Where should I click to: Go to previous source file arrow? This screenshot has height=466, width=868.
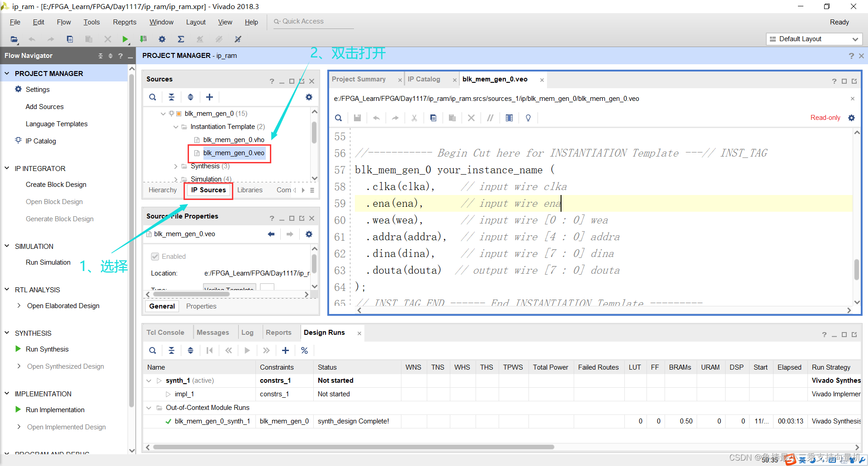click(271, 234)
